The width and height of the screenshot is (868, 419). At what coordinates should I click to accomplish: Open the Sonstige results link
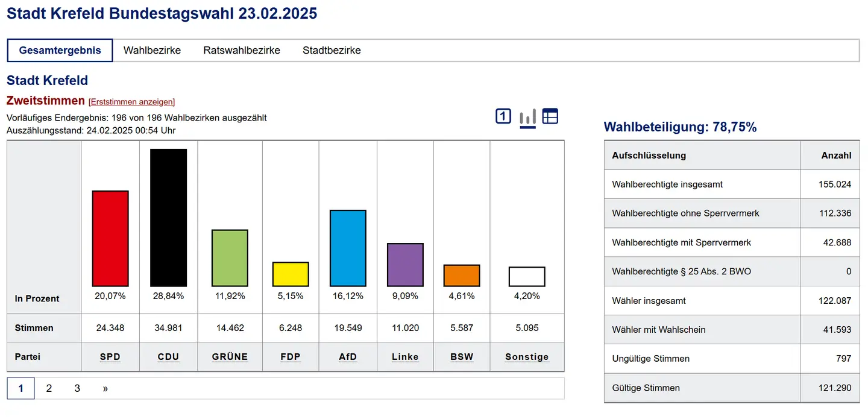coord(527,357)
